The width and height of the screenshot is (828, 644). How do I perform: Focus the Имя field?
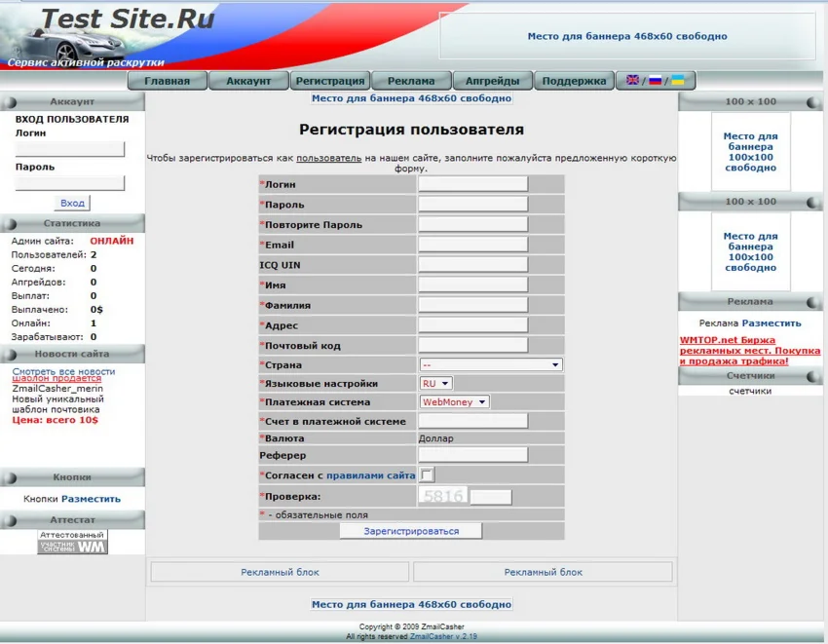[x=473, y=284]
